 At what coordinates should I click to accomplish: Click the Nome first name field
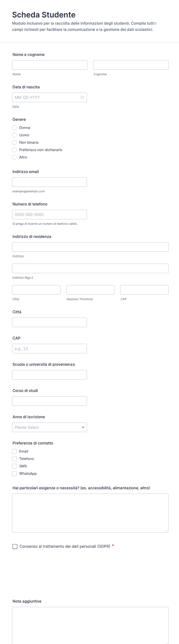[x=50, y=65]
